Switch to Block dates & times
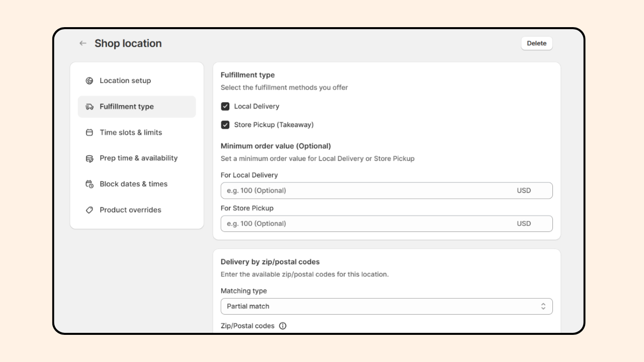 click(137, 184)
